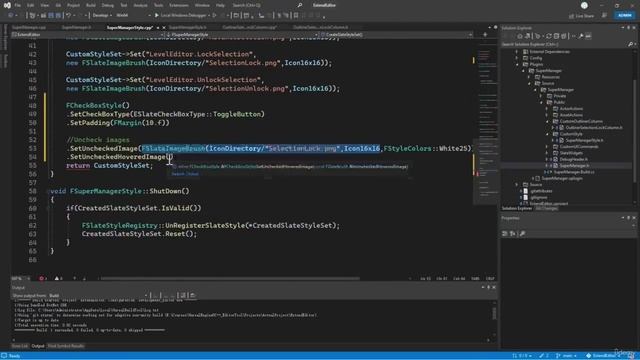Select OutlinerSelectionLockColumn.h in Solution Explorer
This screenshot has height=360, width=640.
pos(594,128)
